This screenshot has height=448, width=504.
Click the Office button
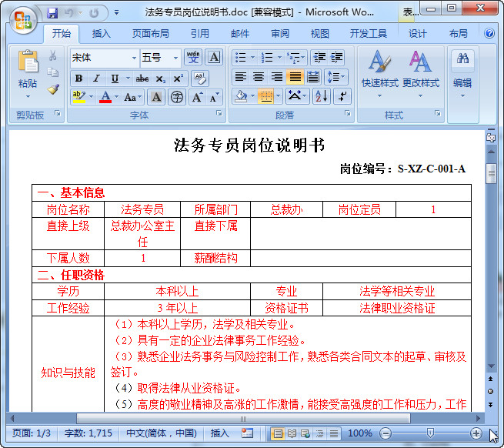coord(23,20)
